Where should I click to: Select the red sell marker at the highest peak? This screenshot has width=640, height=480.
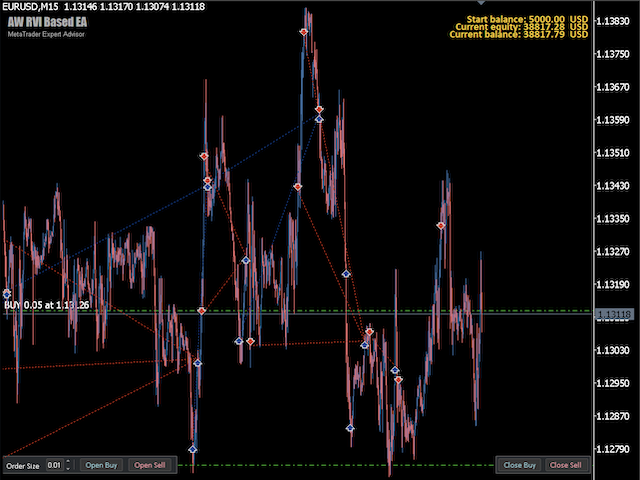pos(304,31)
